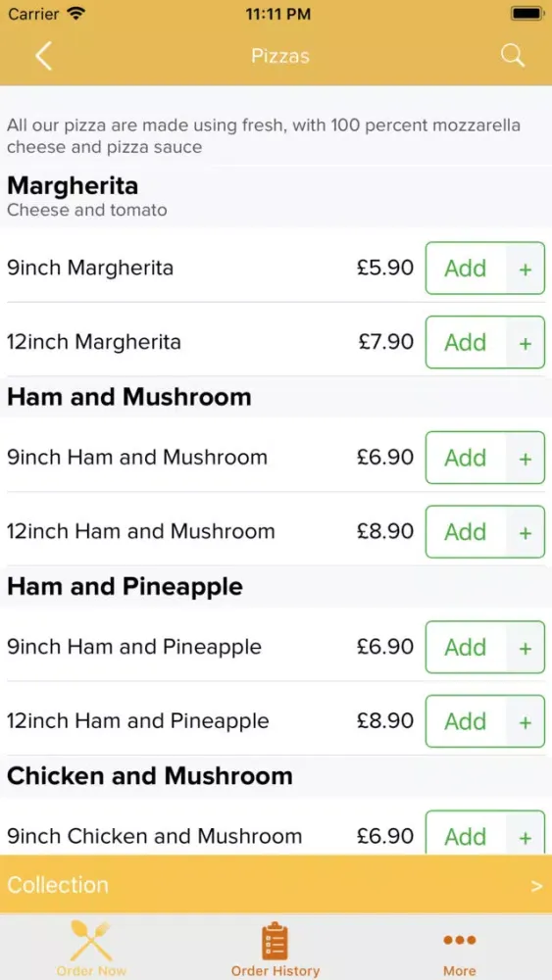Select the Margherita section header

tap(276, 196)
